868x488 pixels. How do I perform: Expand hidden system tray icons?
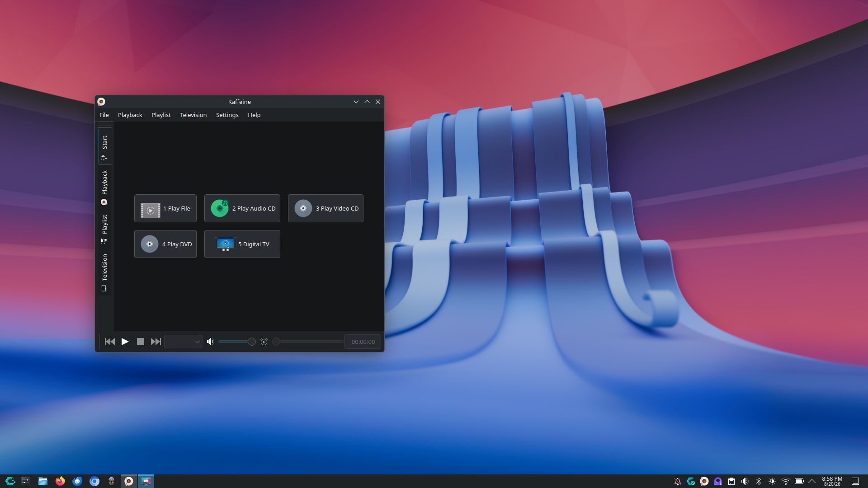(812, 481)
